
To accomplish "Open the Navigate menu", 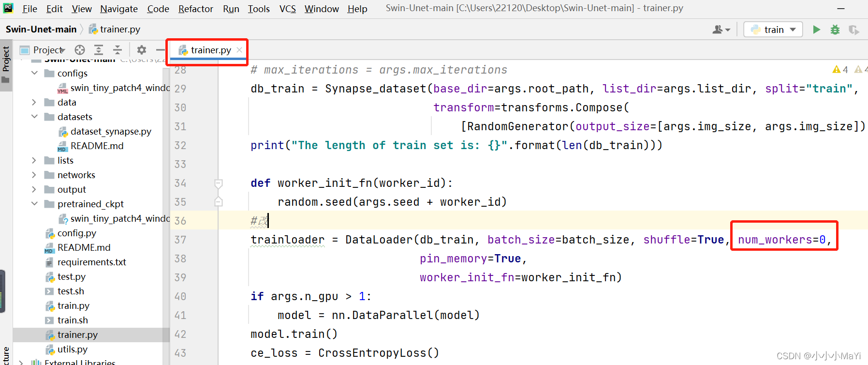I will [119, 9].
